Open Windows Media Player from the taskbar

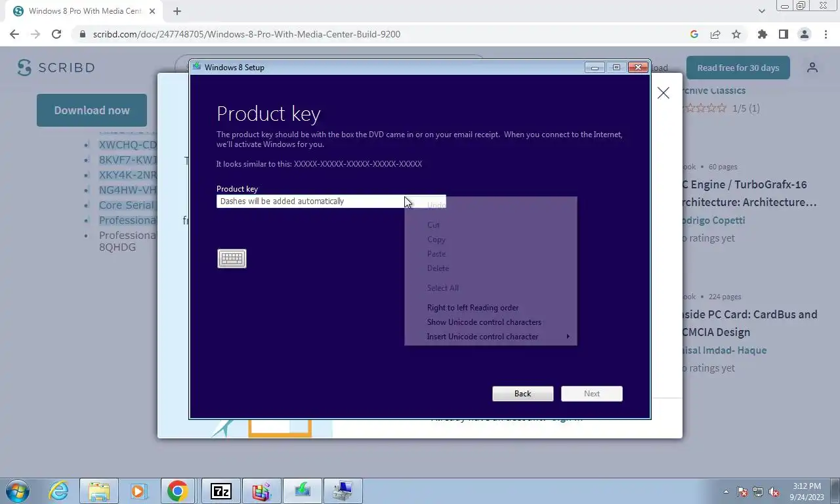tap(138, 491)
